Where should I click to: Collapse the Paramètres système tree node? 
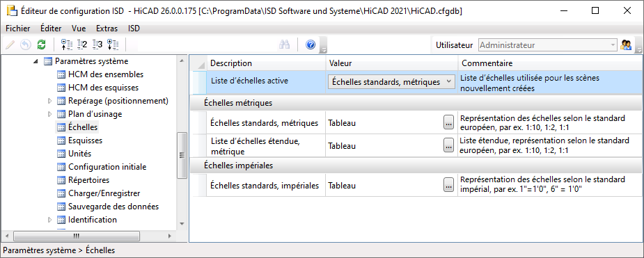[36, 61]
